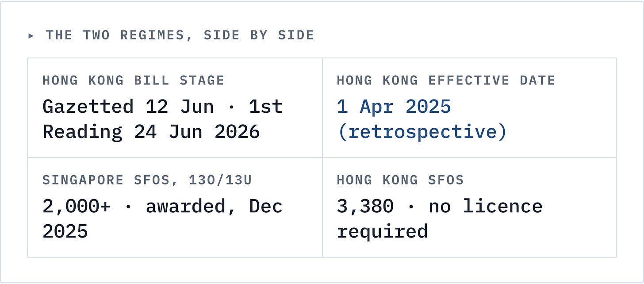This screenshot has width=644, height=284.
Task: Click the 'Reading 24 Jun 2026' line
Action: (x=151, y=132)
